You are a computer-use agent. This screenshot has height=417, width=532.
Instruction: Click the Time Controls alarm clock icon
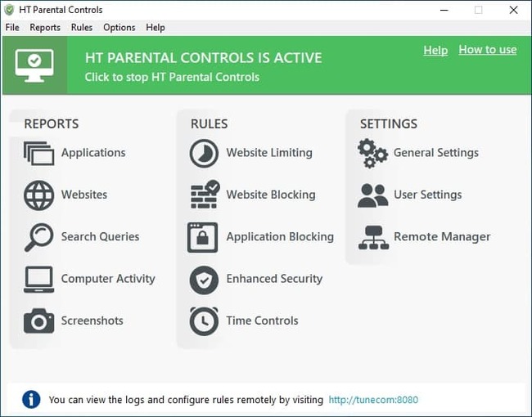point(204,321)
